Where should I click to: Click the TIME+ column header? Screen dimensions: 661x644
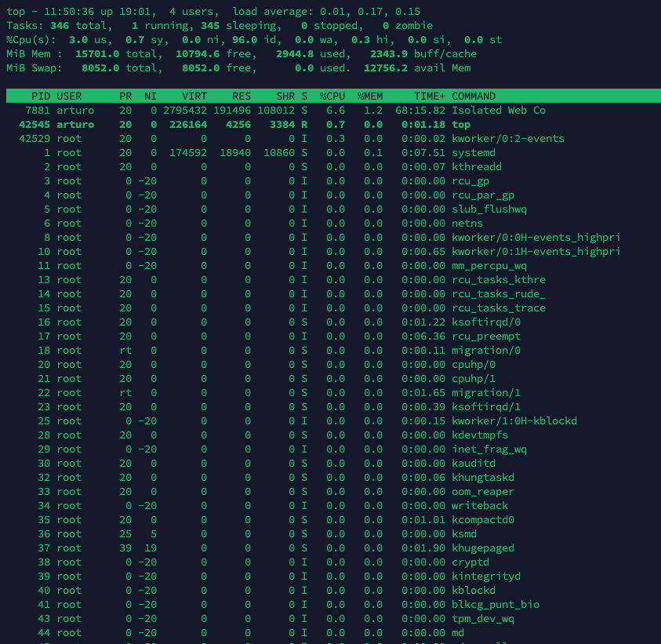(x=430, y=96)
